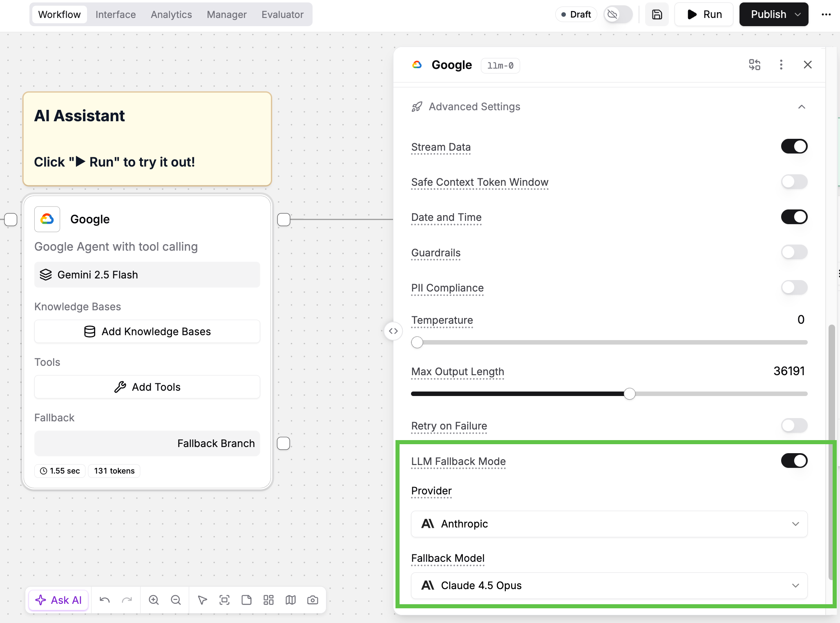Click the save workflow icon
The image size is (840, 623).
click(x=657, y=15)
